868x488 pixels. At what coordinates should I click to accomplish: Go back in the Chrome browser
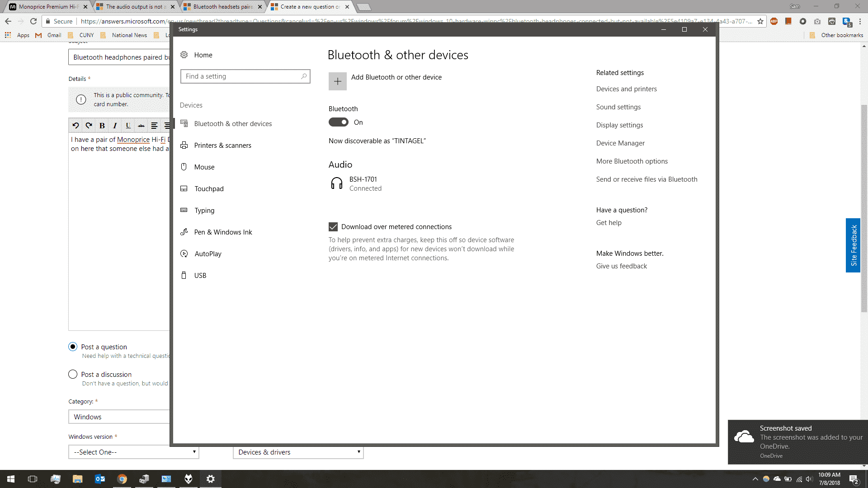[x=8, y=21]
